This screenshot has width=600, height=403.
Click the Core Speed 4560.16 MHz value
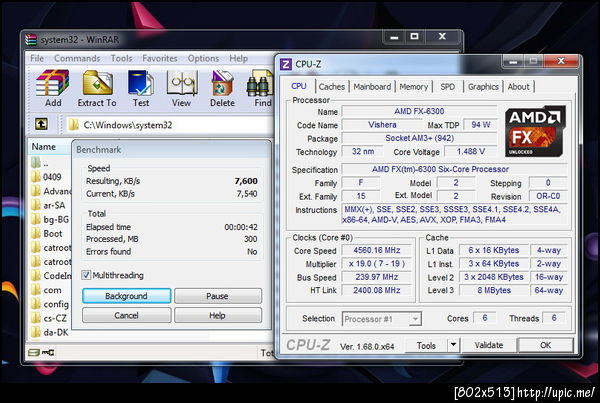point(377,250)
